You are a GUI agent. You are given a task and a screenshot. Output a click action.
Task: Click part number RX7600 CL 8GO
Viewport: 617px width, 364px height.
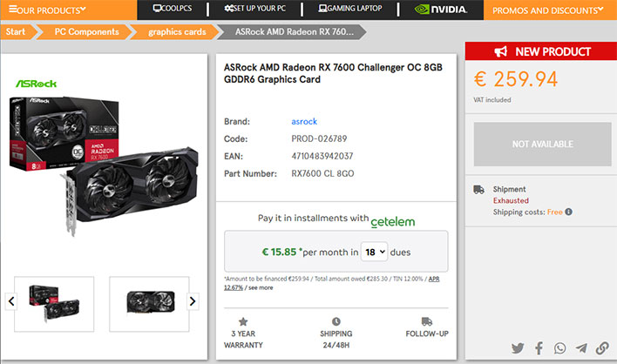coord(322,173)
